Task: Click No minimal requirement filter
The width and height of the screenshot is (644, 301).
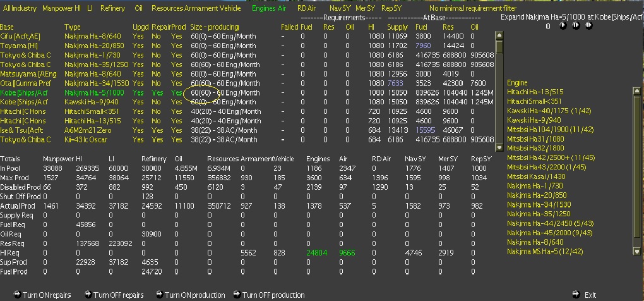Action: (x=473, y=8)
